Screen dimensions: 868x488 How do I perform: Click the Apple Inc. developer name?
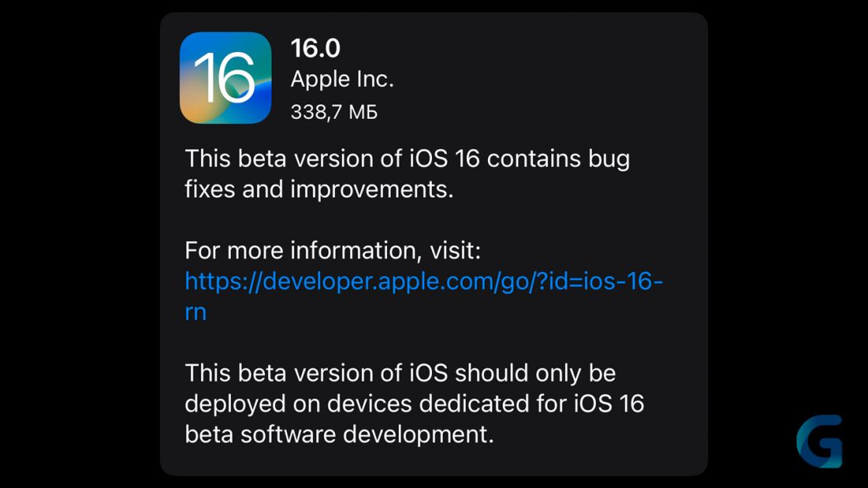pos(342,79)
